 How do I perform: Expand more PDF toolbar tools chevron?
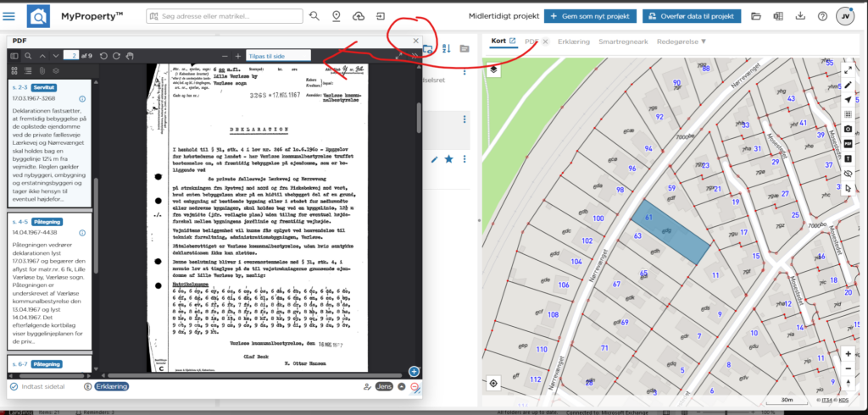coord(414,56)
